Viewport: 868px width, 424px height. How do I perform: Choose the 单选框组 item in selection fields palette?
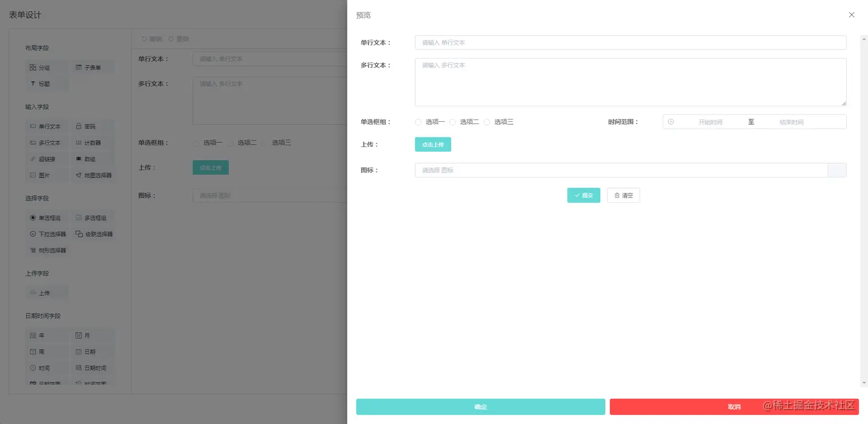pos(46,218)
